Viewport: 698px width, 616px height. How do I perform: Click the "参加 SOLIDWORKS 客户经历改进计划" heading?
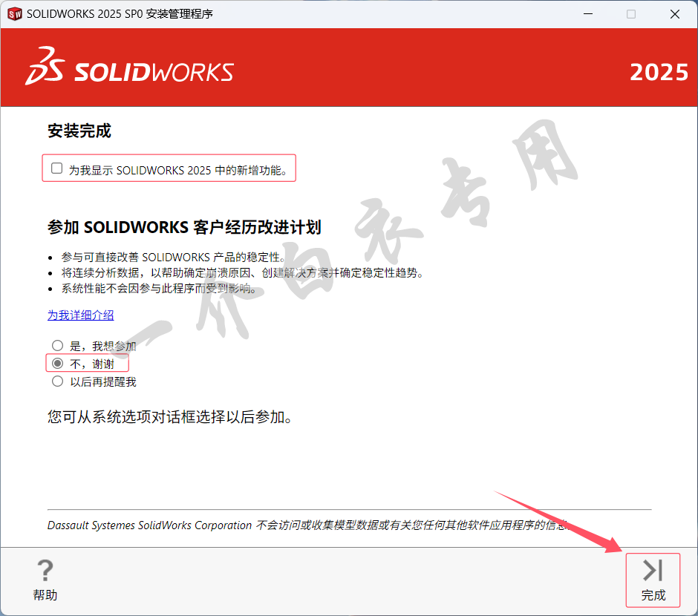(x=184, y=227)
